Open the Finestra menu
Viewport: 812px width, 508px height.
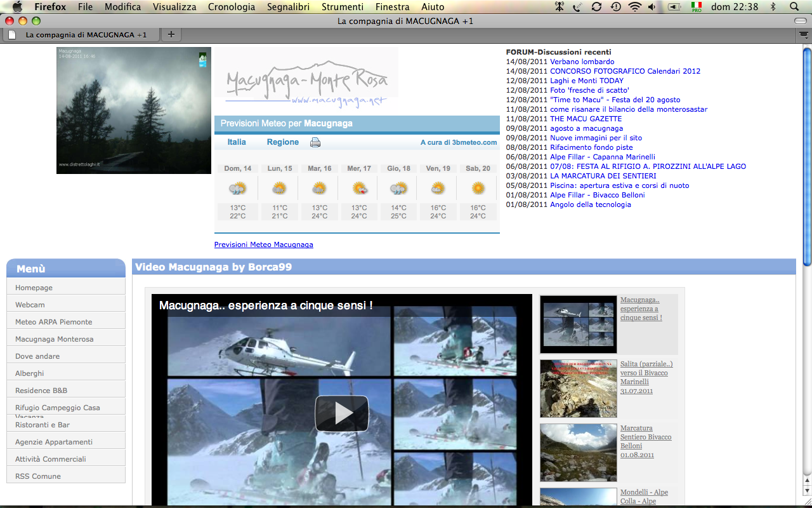(x=393, y=7)
